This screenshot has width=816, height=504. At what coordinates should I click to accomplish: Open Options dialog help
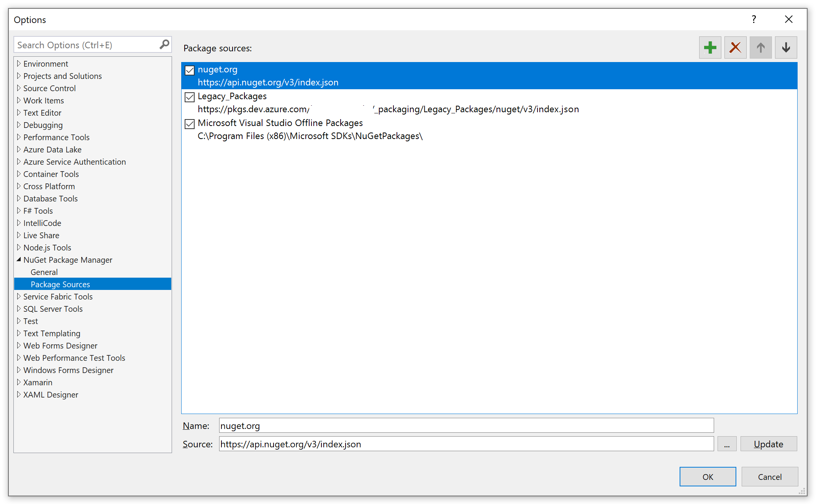(754, 19)
